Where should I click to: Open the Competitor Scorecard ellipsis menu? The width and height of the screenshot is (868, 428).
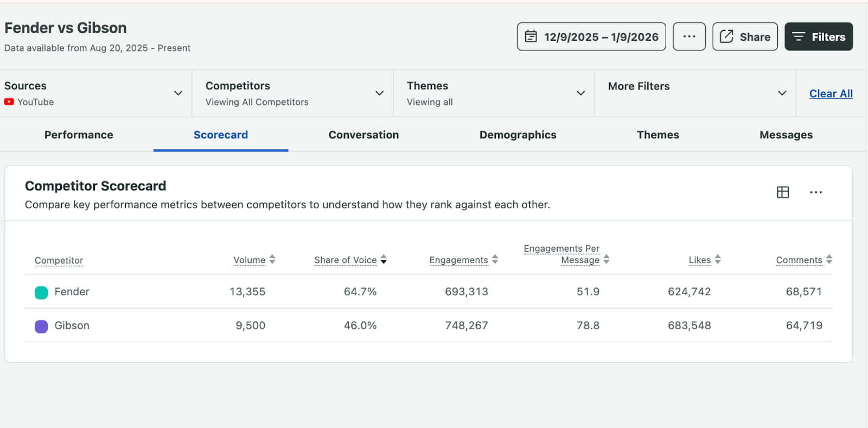815,192
